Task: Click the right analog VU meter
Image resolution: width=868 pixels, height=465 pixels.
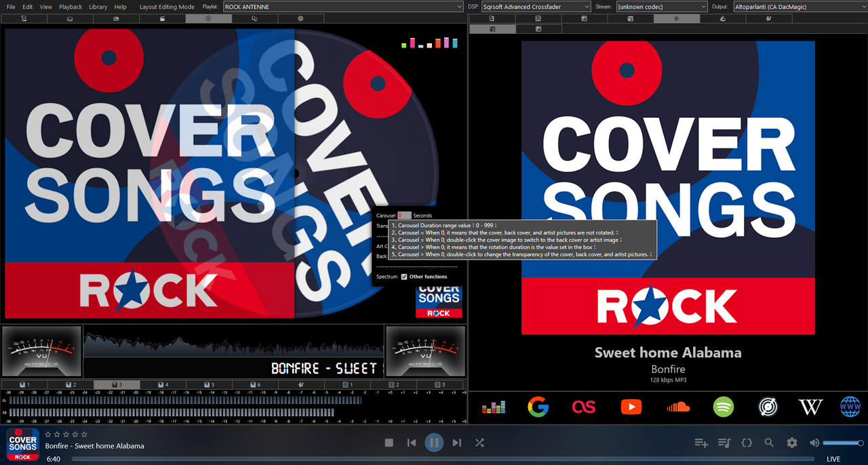Action: pos(425,351)
